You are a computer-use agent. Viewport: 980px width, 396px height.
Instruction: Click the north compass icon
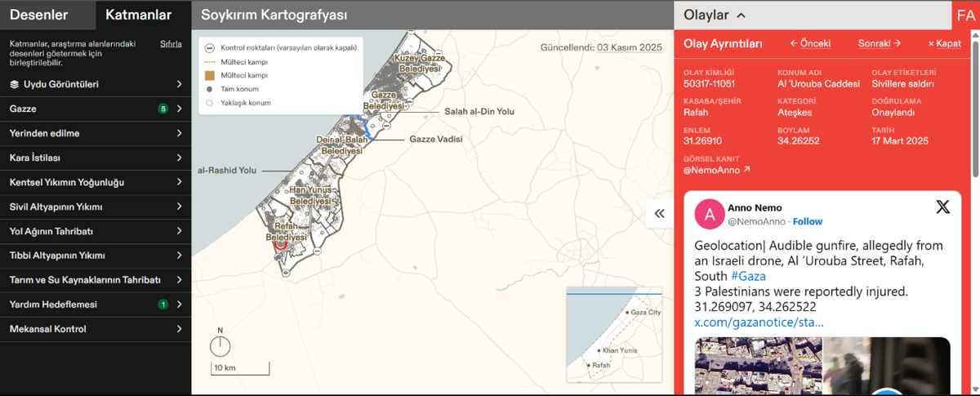click(x=220, y=345)
